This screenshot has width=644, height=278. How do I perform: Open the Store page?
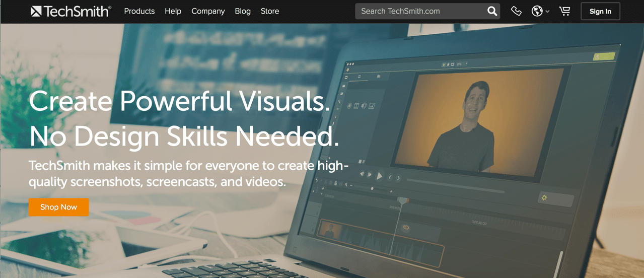[x=270, y=11]
